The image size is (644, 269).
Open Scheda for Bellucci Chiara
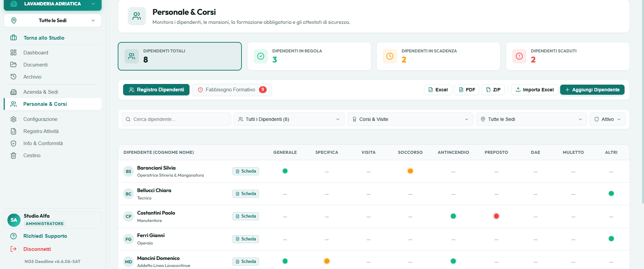246,194
